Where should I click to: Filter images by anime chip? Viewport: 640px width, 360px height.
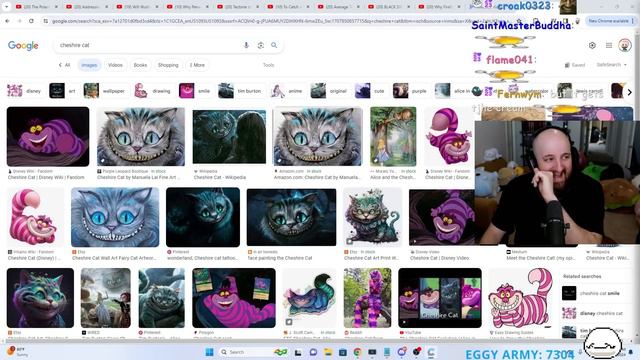pos(287,91)
